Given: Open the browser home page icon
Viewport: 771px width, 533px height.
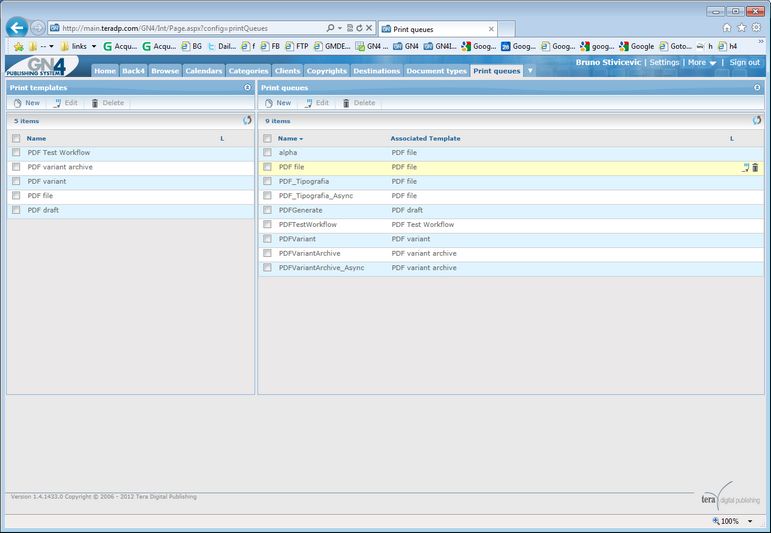Looking at the screenshot, I should point(727,28).
